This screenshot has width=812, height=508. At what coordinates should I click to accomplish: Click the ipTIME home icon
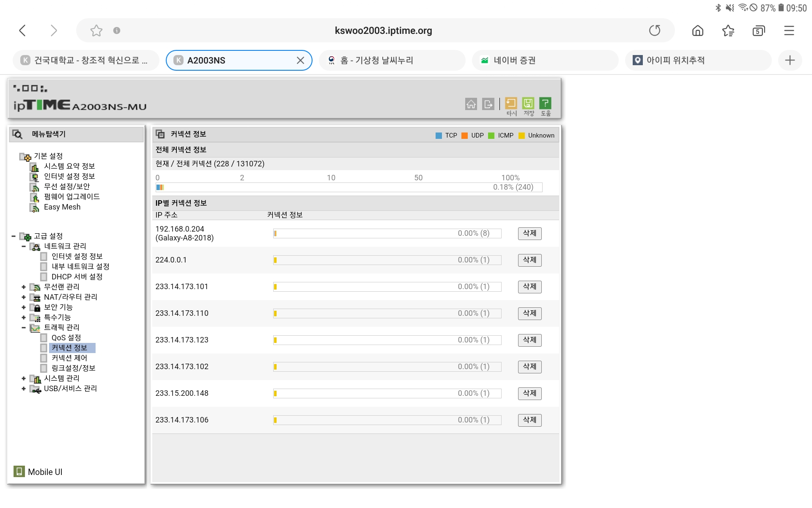pos(471,104)
